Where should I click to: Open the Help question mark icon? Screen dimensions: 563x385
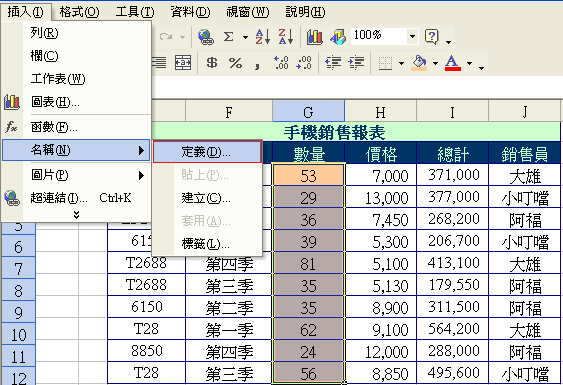pos(432,37)
